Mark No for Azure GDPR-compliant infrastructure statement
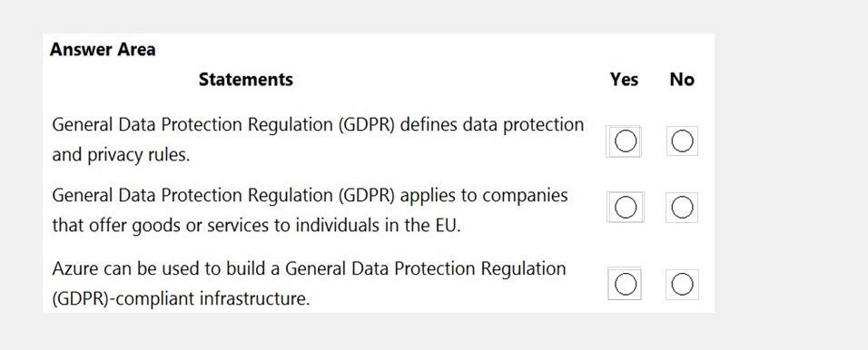The width and height of the screenshot is (868, 350). click(x=682, y=285)
